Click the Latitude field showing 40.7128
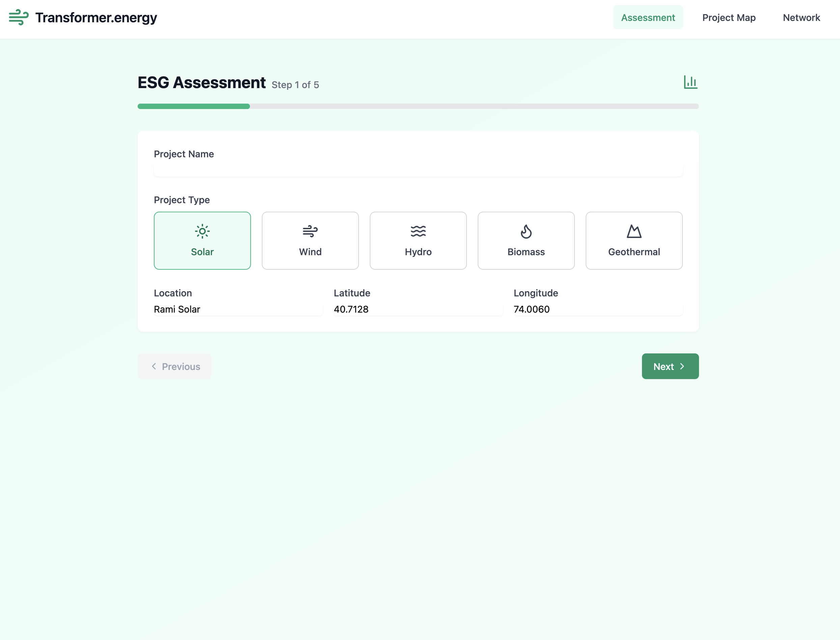The width and height of the screenshot is (840, 640). [x=418, y=309]
